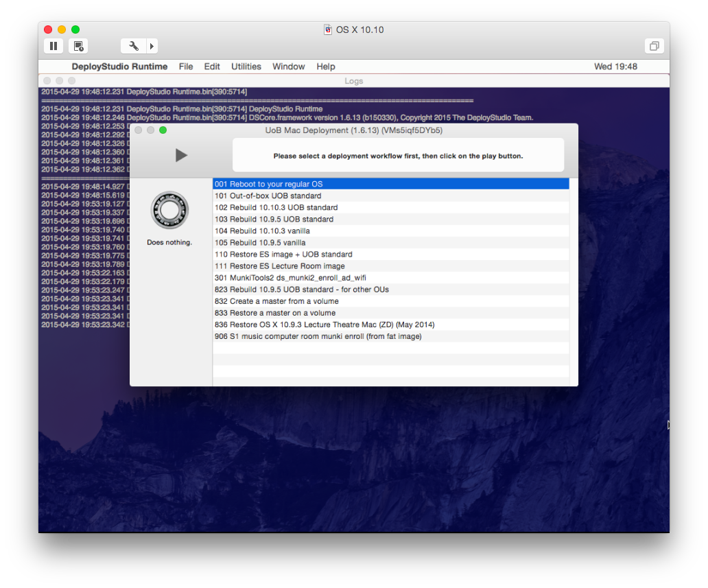Select 906 S1 music computer room munki enroll

click(391, 336)
